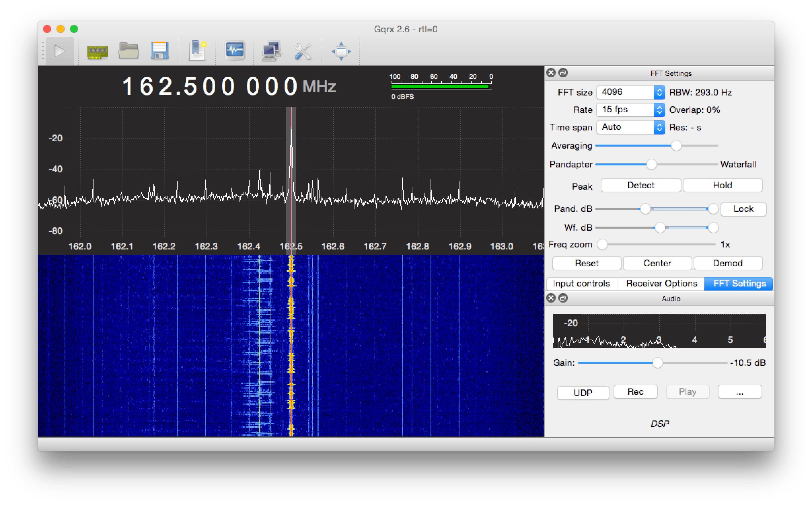This screenshot has height=505, width=812.
Task: Click the audio Gain slider handle
Action: pyautogui.click(x=657, y=363)
